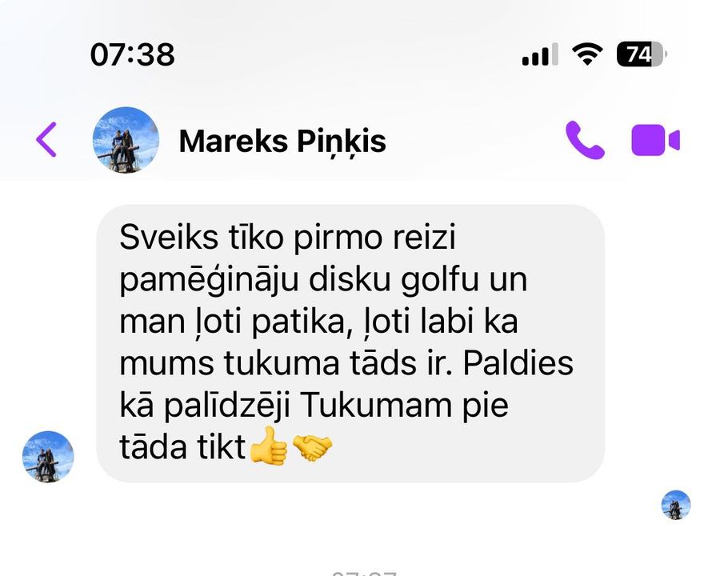Tap the words tāda tikt before the emojis

tap(182, 447)
